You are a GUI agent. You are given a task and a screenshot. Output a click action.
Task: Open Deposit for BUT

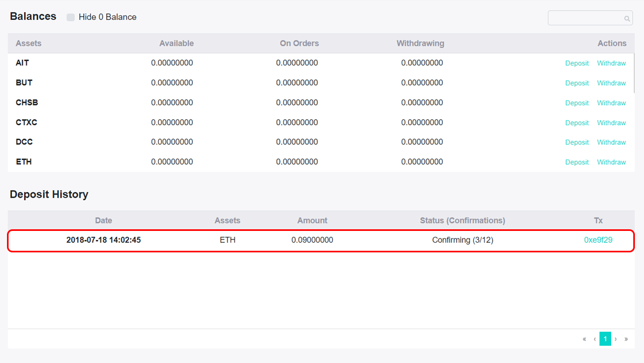pos(577,83)
